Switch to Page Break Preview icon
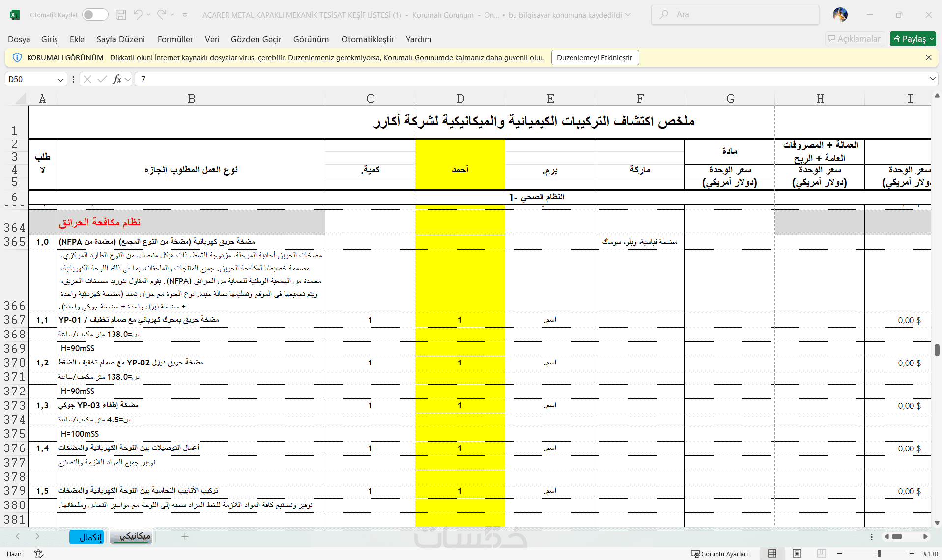This screenshot has width=942, height=560. (x=821, y=554)
